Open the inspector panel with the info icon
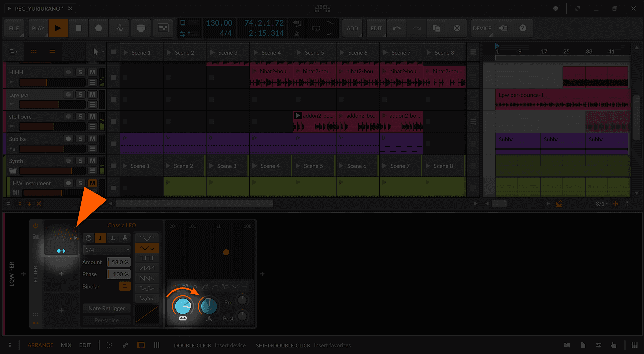The width and height of the screenshot is (644, 354). point(10,345)
